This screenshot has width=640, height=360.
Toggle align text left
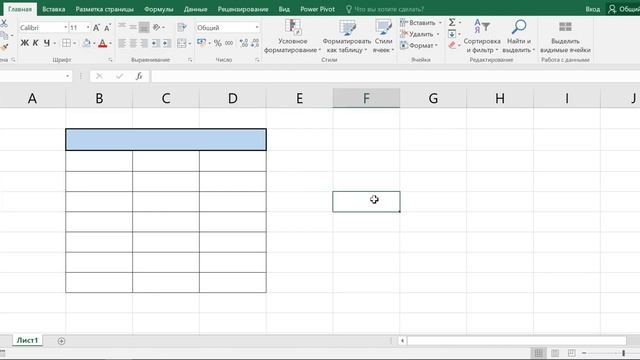pyautogui.click(x=122, y=43)
